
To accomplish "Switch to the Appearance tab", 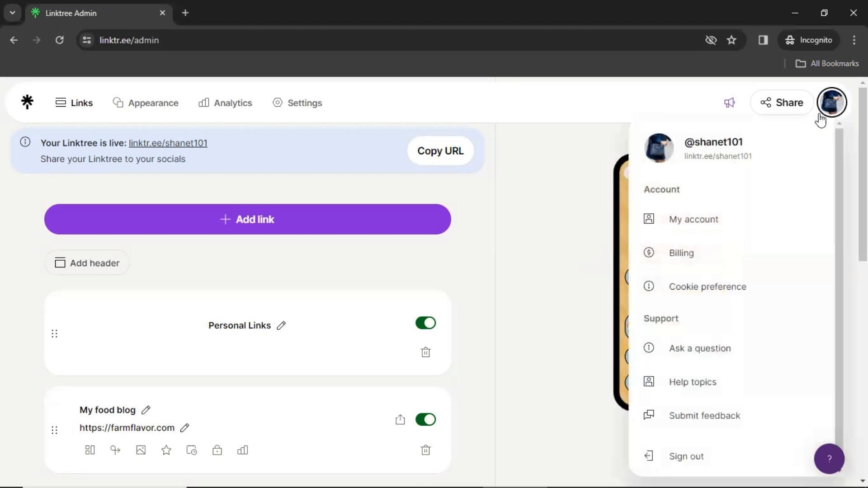I will coord(146,103).
